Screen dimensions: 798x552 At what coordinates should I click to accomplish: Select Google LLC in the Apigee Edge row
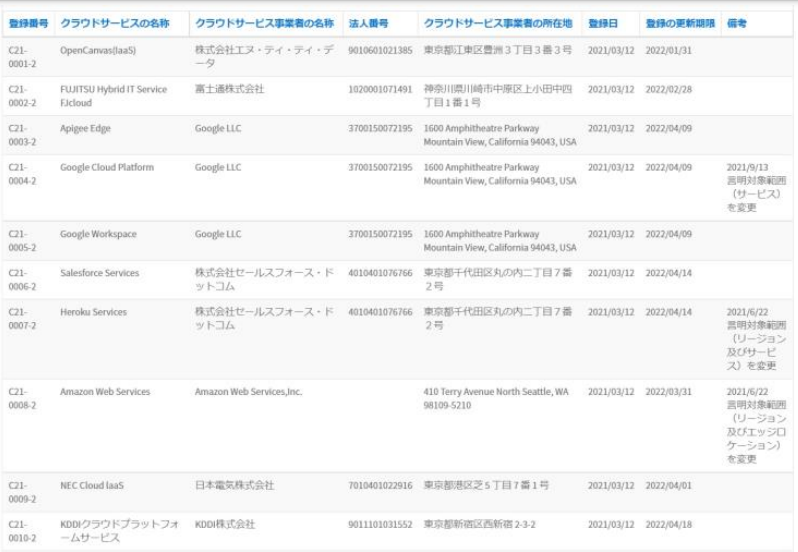218,128
